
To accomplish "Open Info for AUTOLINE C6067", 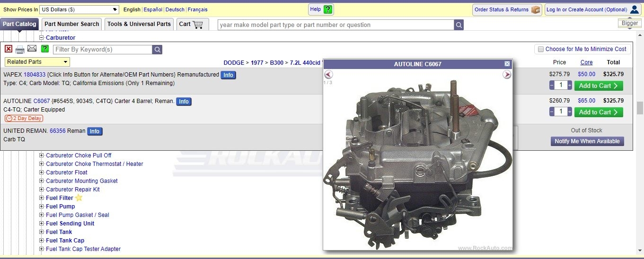I will (184, 102).
